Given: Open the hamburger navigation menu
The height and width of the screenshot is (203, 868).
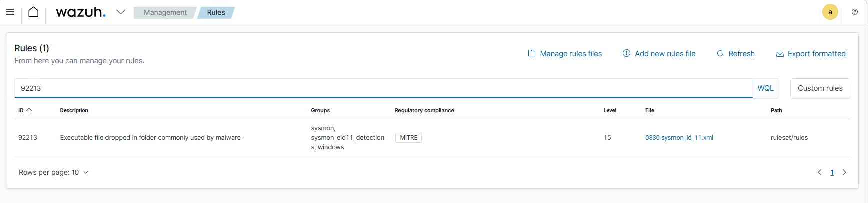Looking at the screenshot, I should click(x=10, y=12).
